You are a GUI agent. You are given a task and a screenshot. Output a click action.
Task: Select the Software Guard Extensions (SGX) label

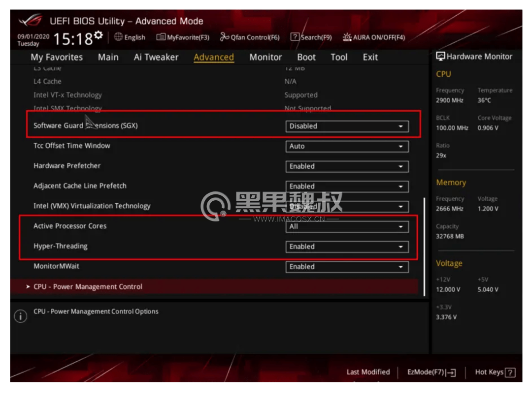click(86, 125)
